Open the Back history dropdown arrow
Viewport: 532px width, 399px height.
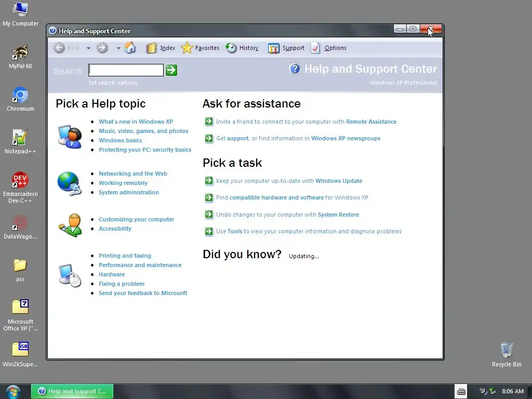(88, 48)
